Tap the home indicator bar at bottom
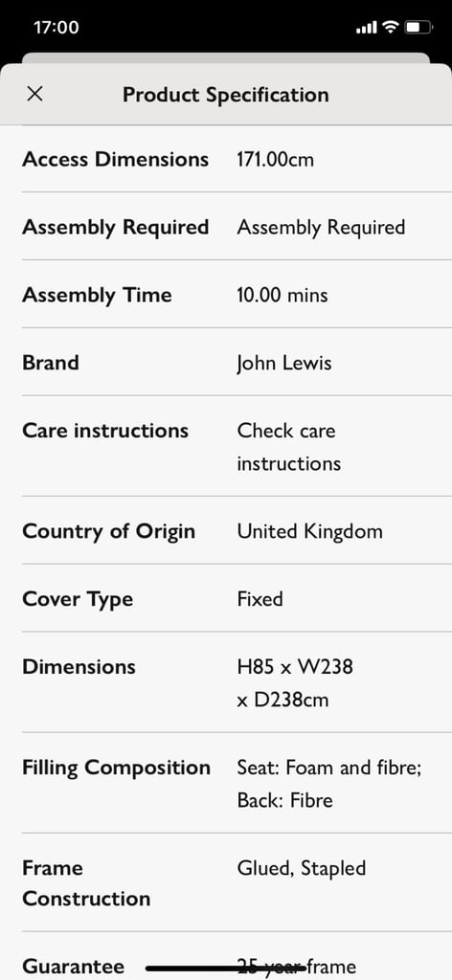Screen dimensions: 452x980 pyautogui.click(x=226, y=969)
